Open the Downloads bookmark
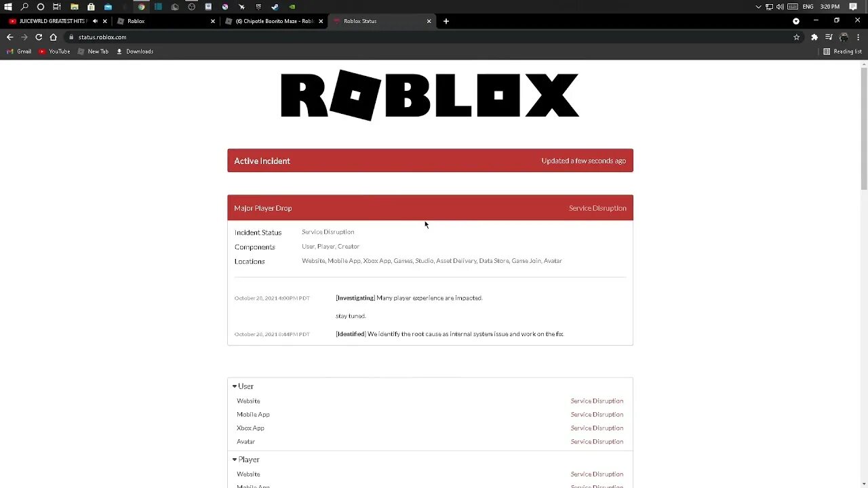Image resolution: width=868 pixels, height=488 pixels. 134,52
